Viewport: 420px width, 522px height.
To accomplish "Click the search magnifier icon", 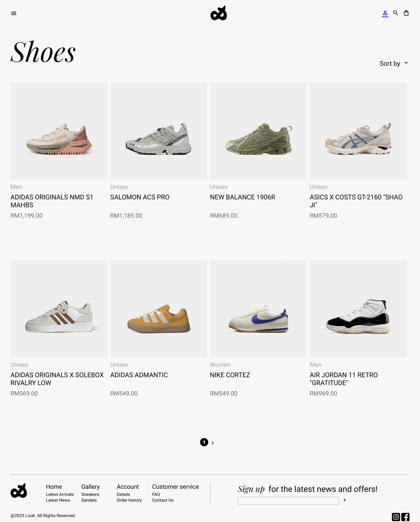I will pos(396,13).
